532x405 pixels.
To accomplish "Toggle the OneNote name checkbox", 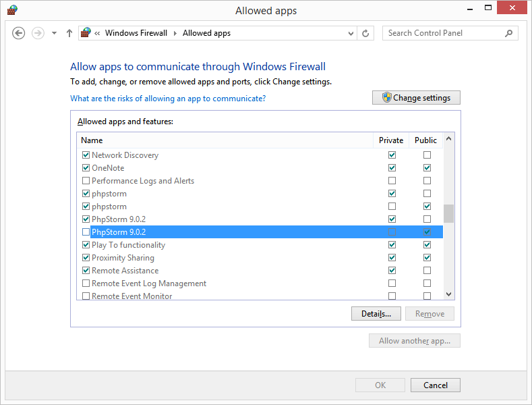I will pos(86,168).
